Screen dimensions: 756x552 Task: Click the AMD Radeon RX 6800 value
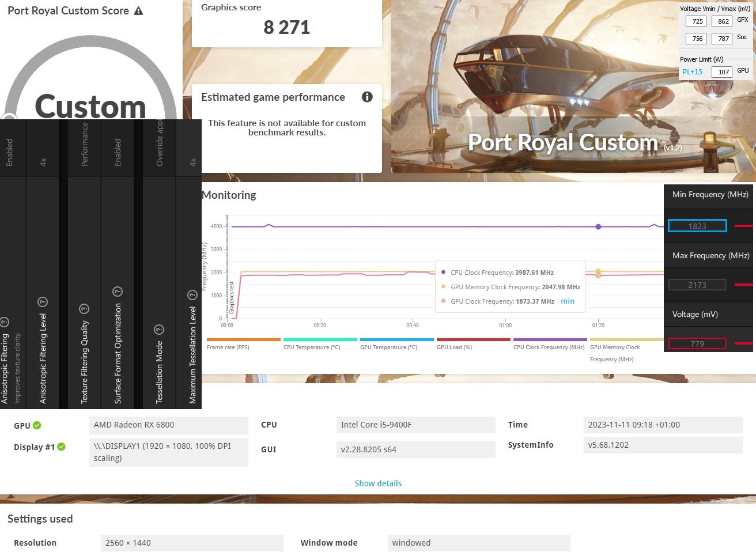coord(169,425)
